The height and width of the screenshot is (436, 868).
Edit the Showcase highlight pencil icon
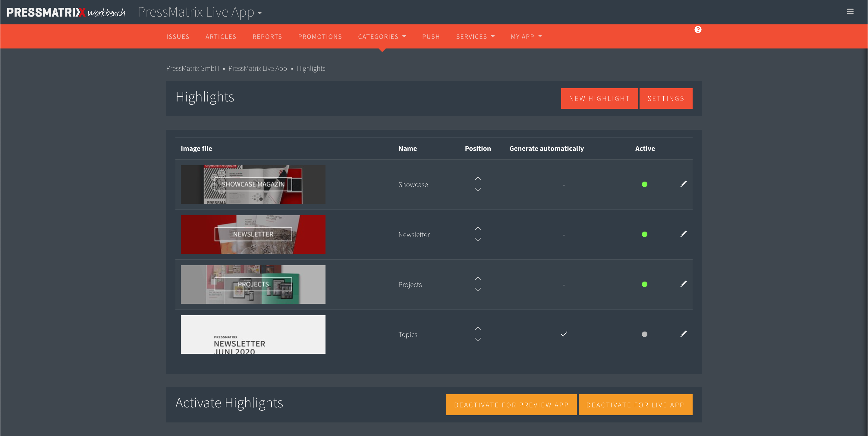pos(683,184)
